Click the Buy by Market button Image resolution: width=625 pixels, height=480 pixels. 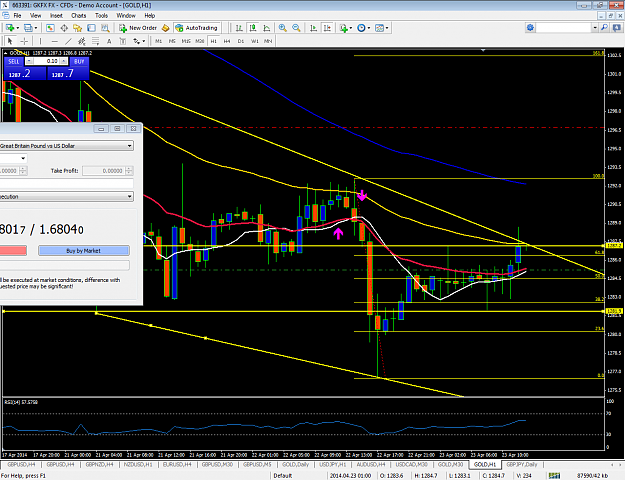coord(84,250)
